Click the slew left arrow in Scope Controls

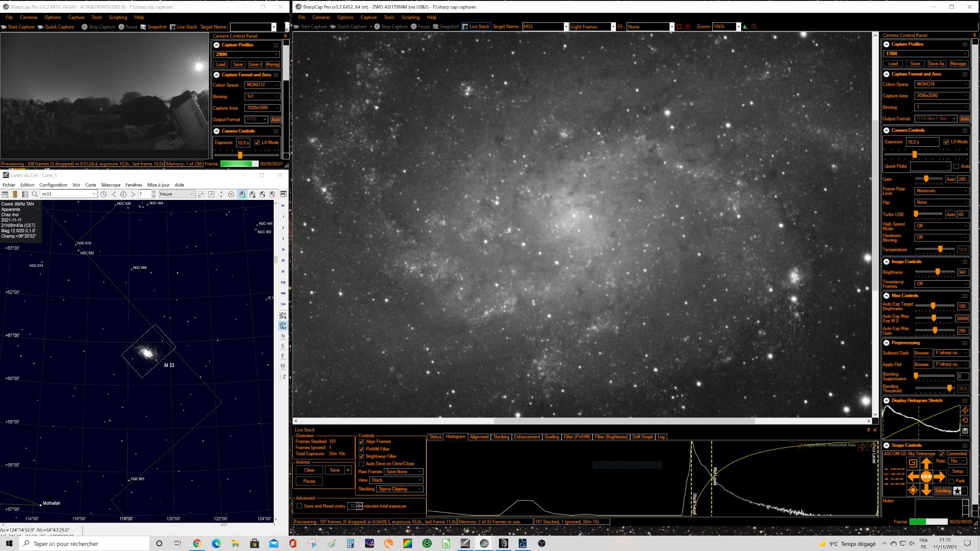(x=913, y=476)
